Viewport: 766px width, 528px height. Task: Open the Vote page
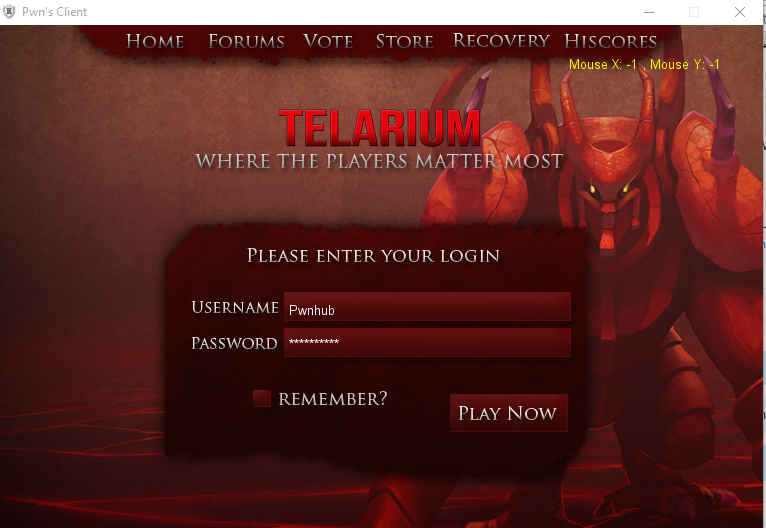328,41
